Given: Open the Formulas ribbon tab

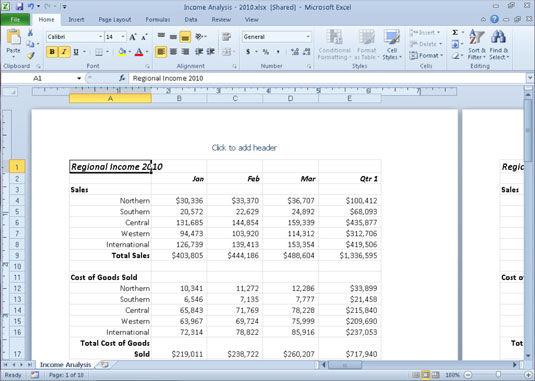Looking at the screenshot, I should (158, 20).
